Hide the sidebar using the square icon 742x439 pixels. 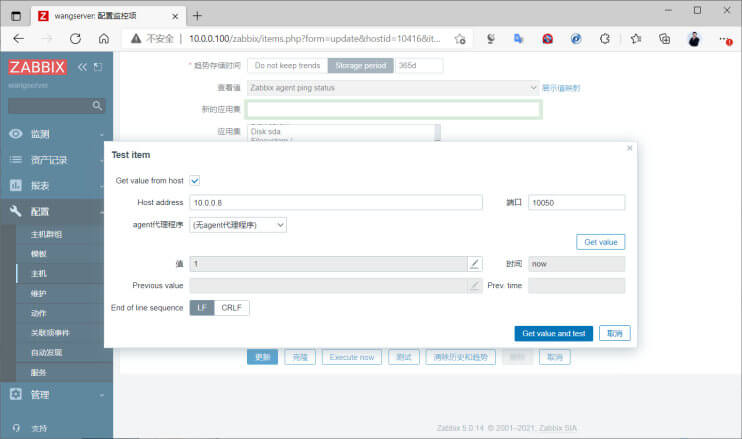click(98, 67)
